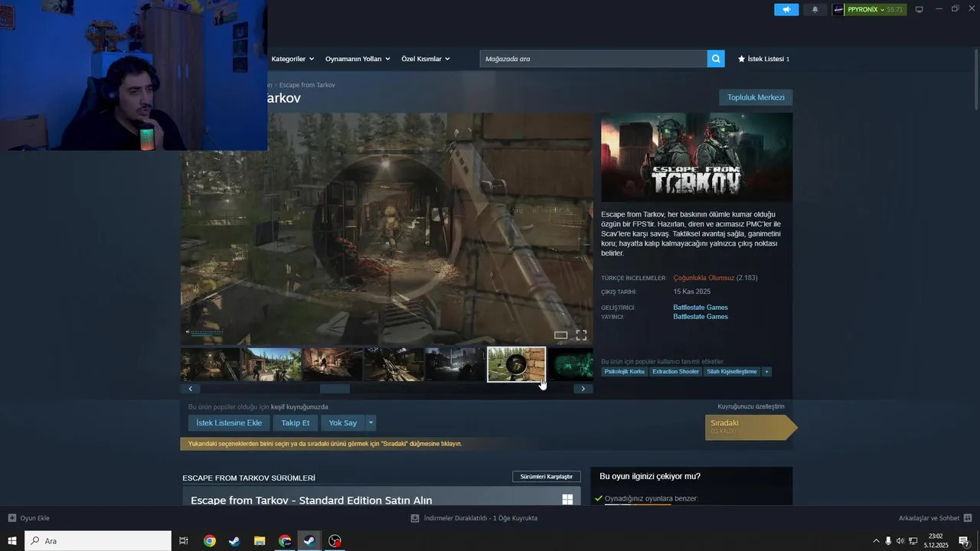Open İstek Listesi wishlist link
Image resolution: width=980 pixels, height=551 pixels.
coord(763,59)
